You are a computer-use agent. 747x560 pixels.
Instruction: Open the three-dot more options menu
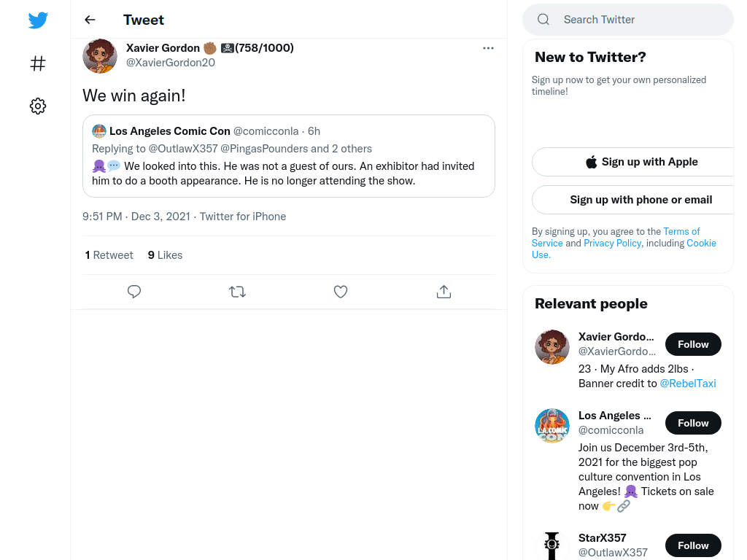[488, 48]
